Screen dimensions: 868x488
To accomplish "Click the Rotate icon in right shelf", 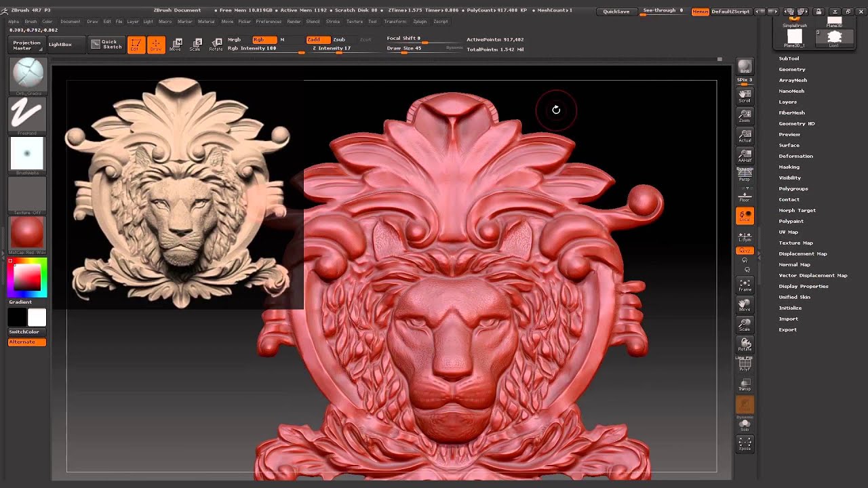I will tap(745, 345).
